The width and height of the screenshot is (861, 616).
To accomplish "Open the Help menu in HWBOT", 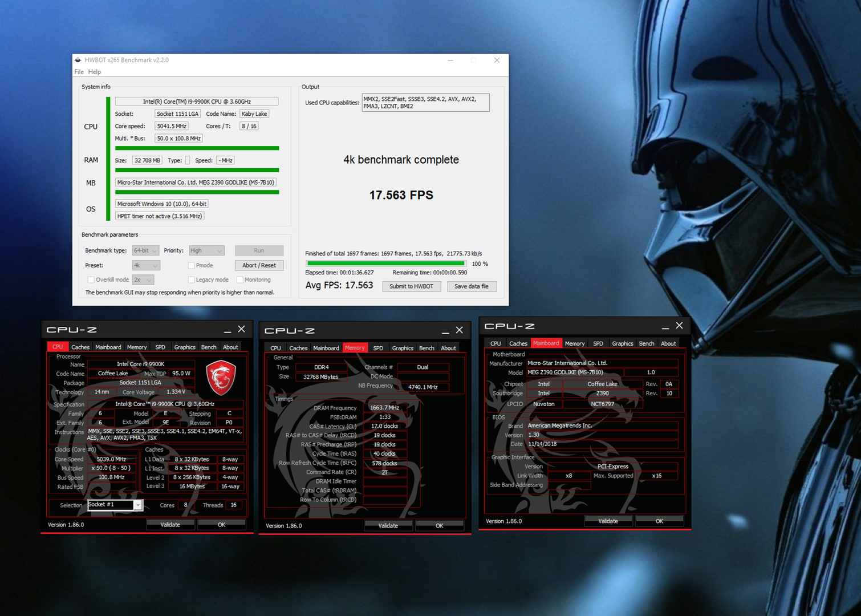I will coord(95,72).
